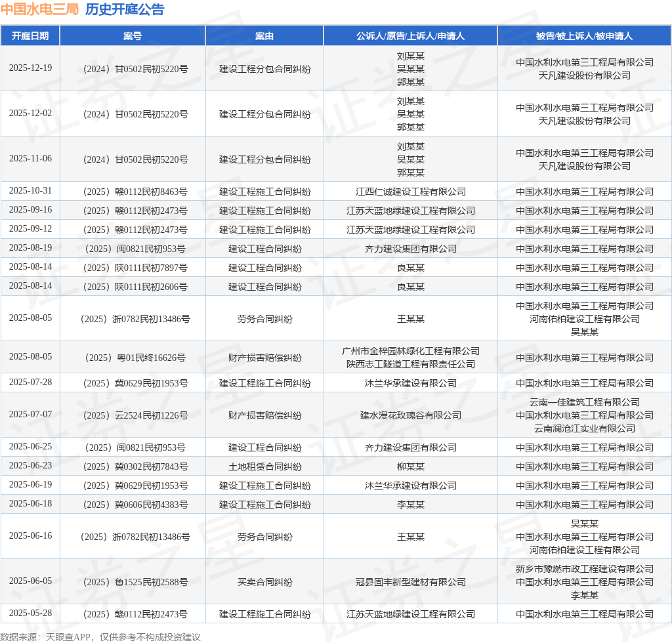Click 劳务合同纠纷 in the 2025-06-16 row

pyautogui.click(x=265, y=537)
